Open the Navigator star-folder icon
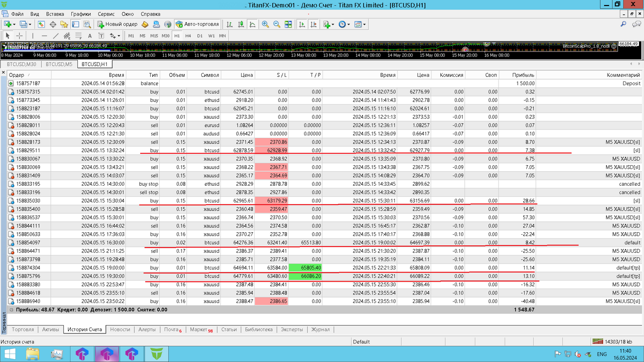This screenshot has width=644, height=362. [64, 24]
